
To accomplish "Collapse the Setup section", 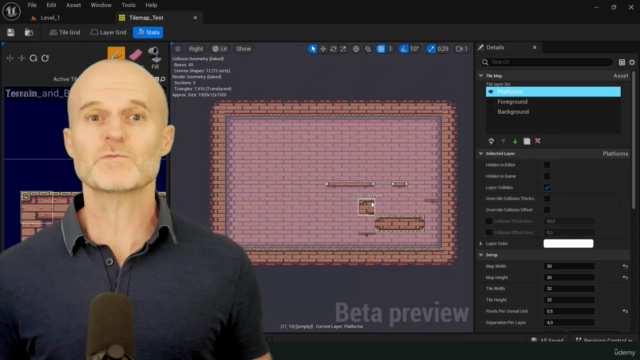I will (481, 255).
